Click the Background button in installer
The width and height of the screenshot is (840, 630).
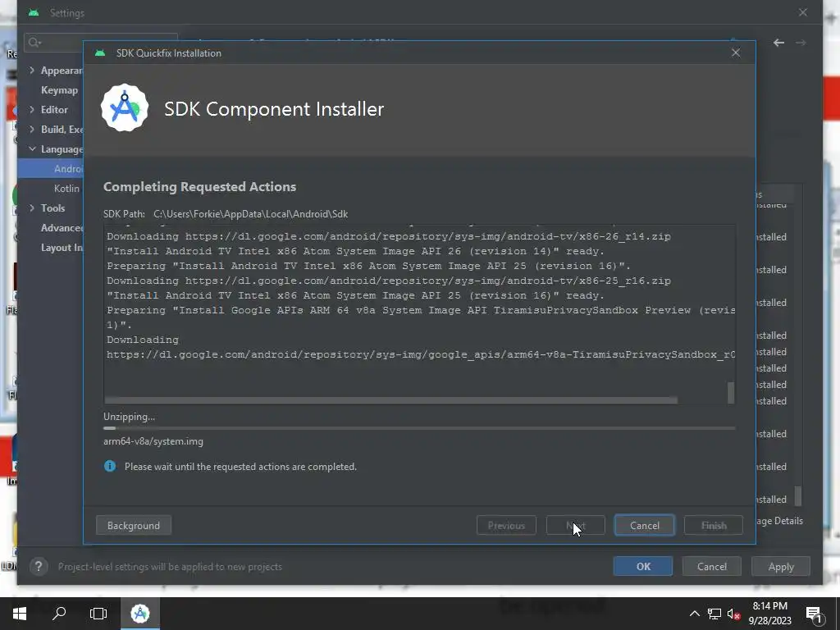(x=134, y=526)
